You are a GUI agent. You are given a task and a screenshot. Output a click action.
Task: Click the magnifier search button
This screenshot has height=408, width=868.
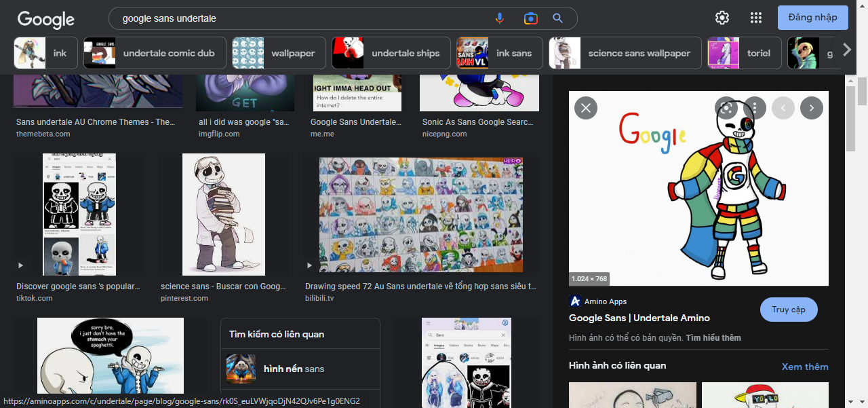pyautogui.click(x=558, y=18)
